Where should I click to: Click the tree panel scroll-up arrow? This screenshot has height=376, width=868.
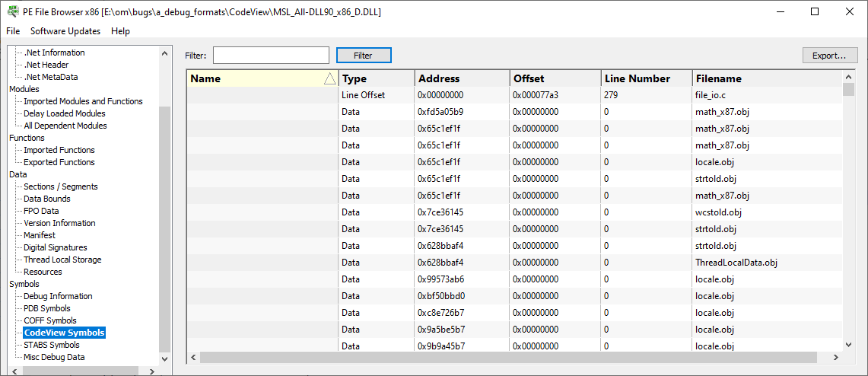pyautogui.click(x=164, y=53)
